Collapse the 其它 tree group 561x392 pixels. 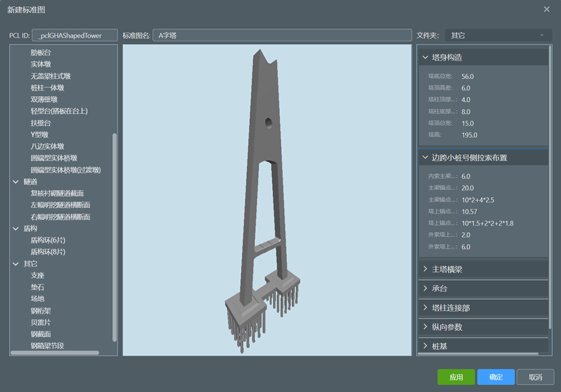16,264
